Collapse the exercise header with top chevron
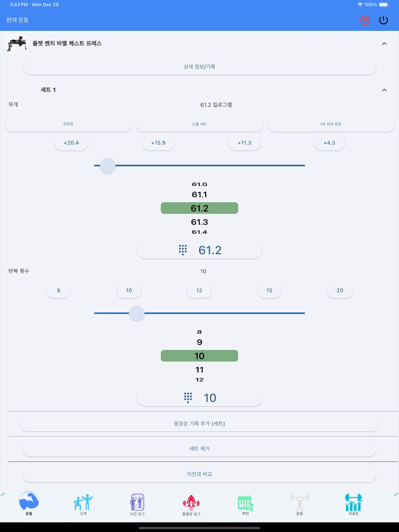399x532 pixels. tap(384, 43)
